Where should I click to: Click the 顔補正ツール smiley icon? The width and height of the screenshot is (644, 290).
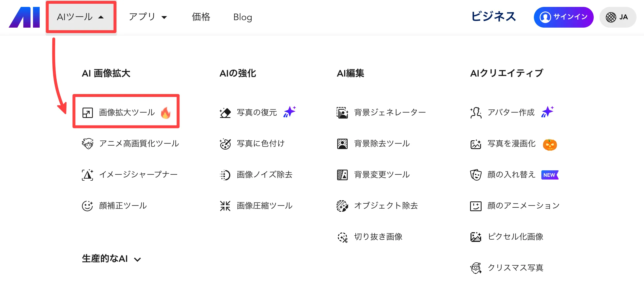(87, 206)
